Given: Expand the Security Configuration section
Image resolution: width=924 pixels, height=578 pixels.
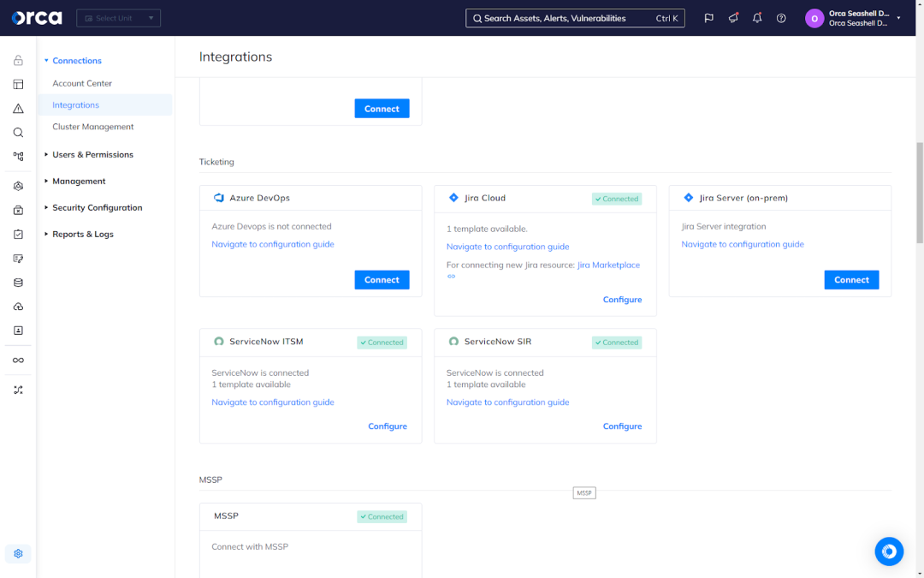Looking at the screenshot, I should point(93,207).
